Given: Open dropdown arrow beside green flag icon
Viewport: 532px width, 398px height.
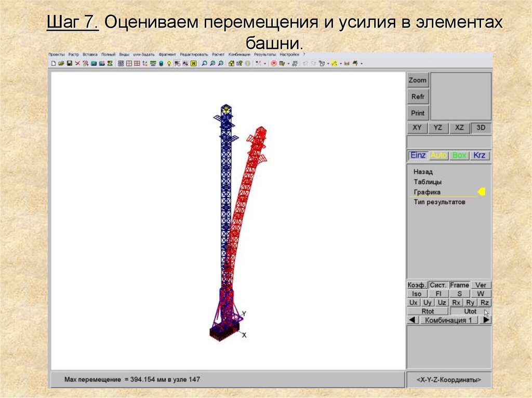Looking at the screenshot, I should pyautogui.click(x=362, y=63).
